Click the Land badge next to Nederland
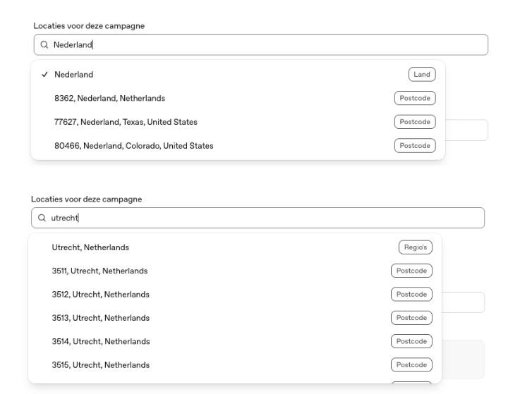The width and height of the screenshot is (532, 394). pos(422,75)
